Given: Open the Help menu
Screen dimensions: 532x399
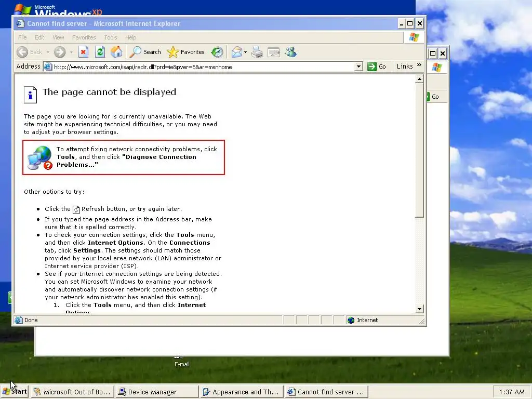Looking at the screenshot, I should [130, 37].
